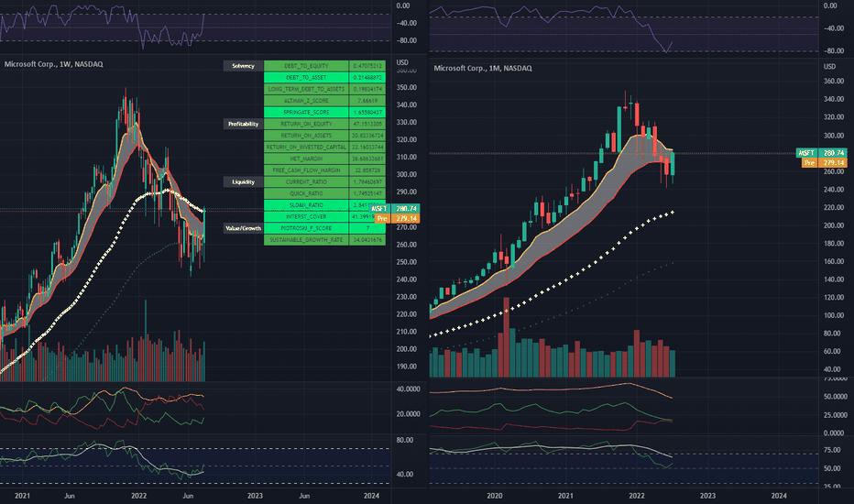Open the Microsoft Corp., 1M, NASDAQ chart title
The width and height of the screenshot is (854, 504).
(483, 68)
